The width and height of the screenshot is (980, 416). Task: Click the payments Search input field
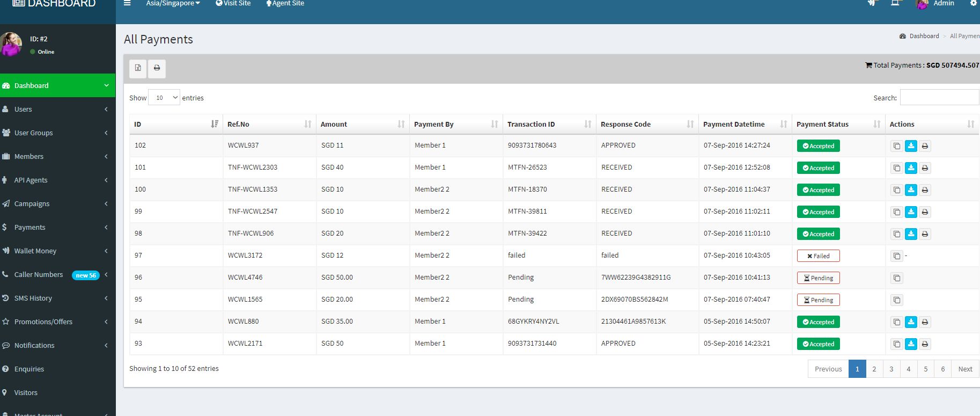click(x=939, y=98)
